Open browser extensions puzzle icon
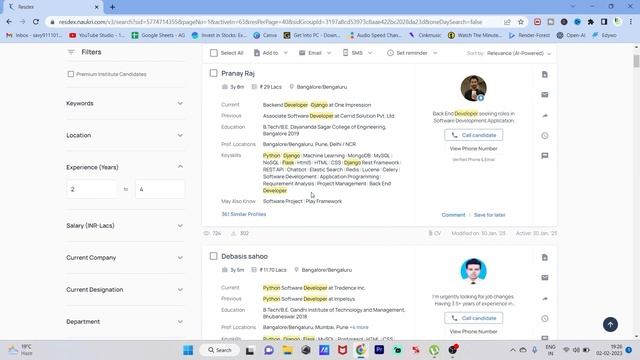 coord(591,22)
